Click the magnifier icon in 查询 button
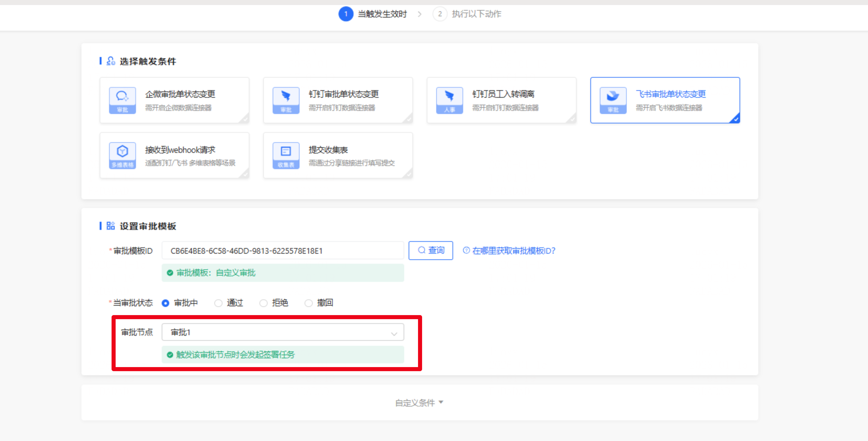 coord(421,250)
